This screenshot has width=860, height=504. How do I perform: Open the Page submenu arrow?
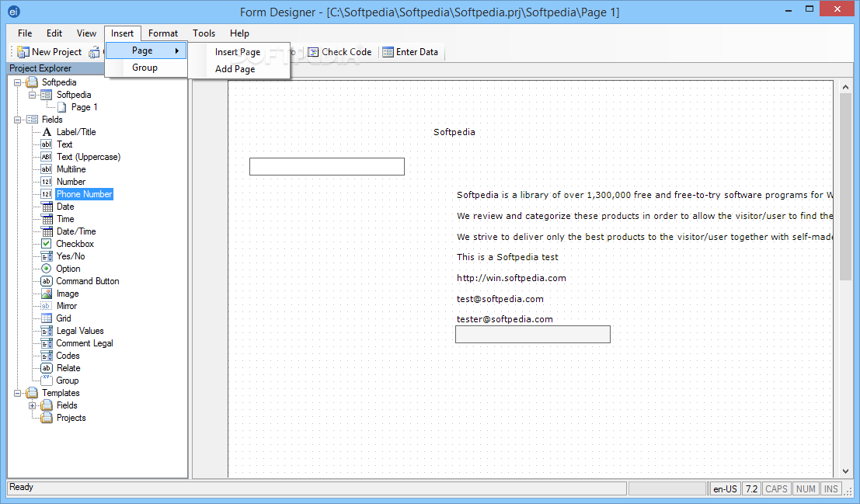[176, 51]
